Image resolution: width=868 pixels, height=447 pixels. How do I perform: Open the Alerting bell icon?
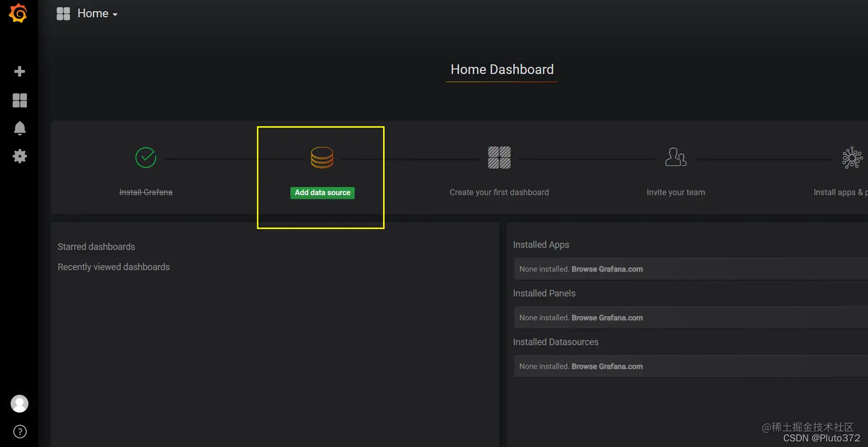click(20, 128)
